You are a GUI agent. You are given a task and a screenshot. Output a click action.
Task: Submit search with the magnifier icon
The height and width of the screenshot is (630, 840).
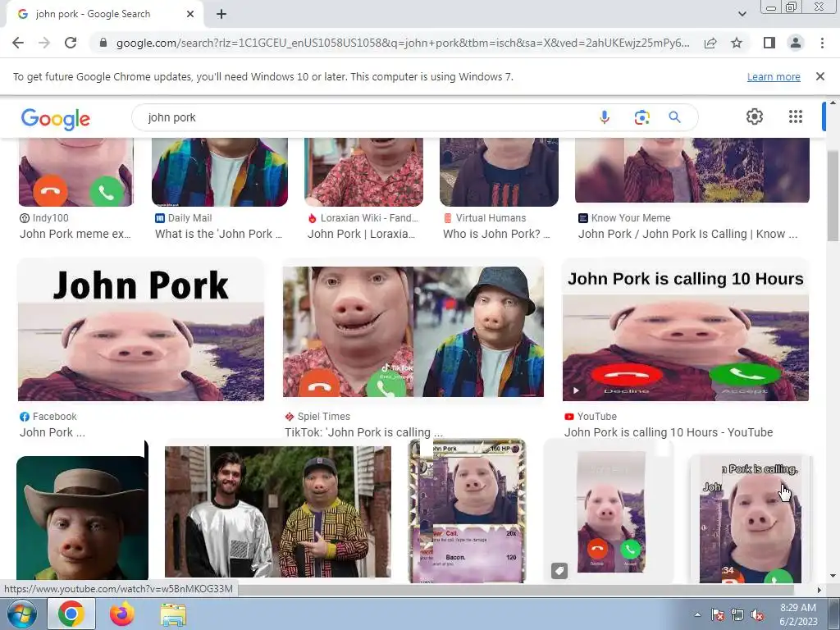tap(674, 117)
